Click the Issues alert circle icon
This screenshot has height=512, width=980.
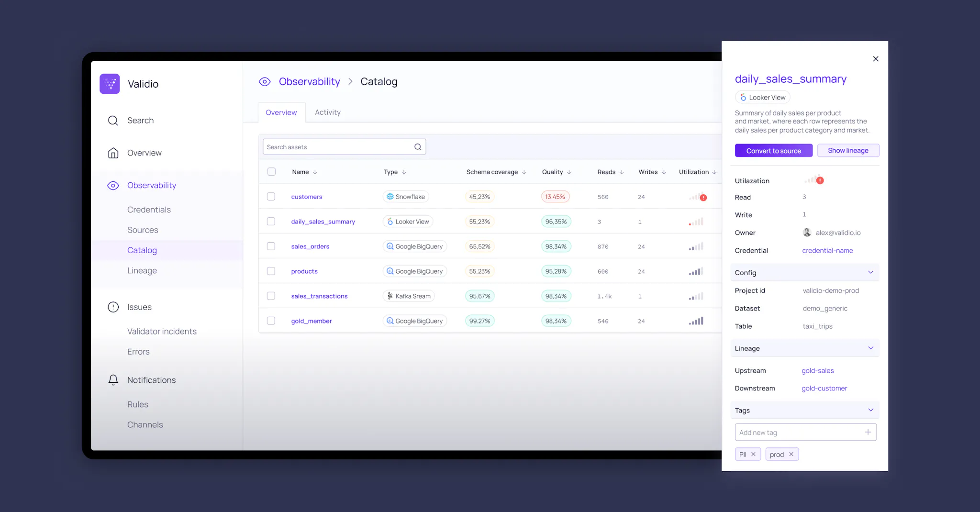(113, 307)
